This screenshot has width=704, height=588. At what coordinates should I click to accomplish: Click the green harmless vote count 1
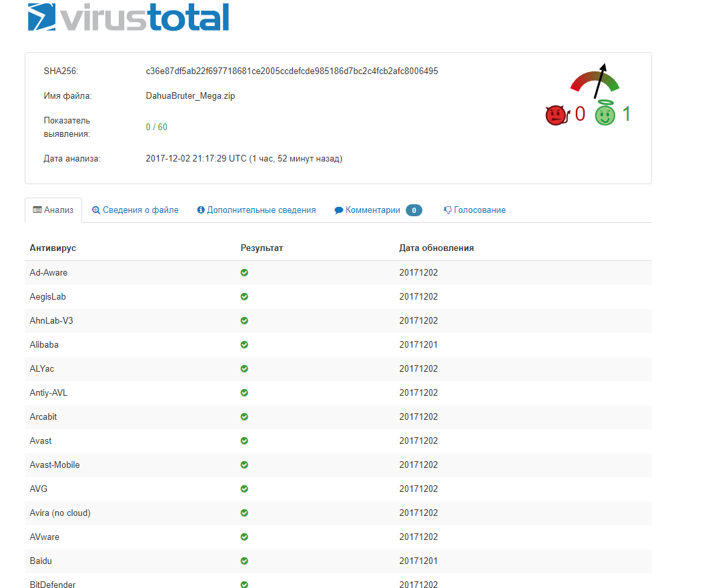click(627, 114)
